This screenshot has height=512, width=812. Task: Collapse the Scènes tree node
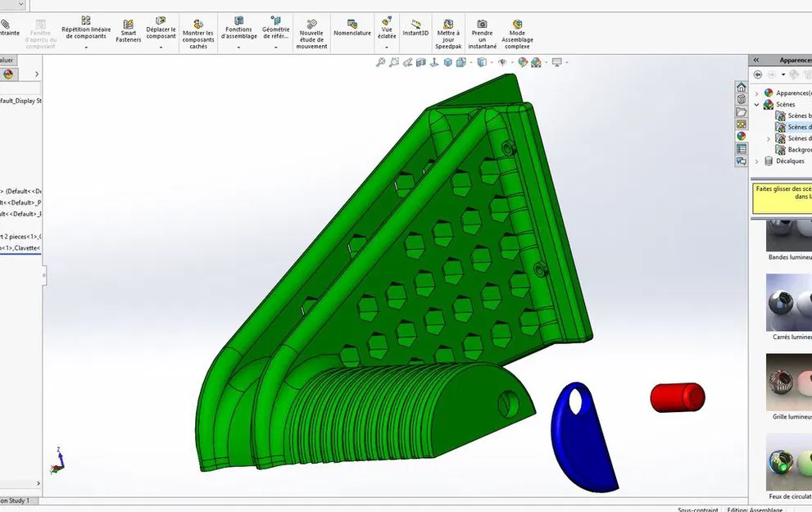pos(756,104)
